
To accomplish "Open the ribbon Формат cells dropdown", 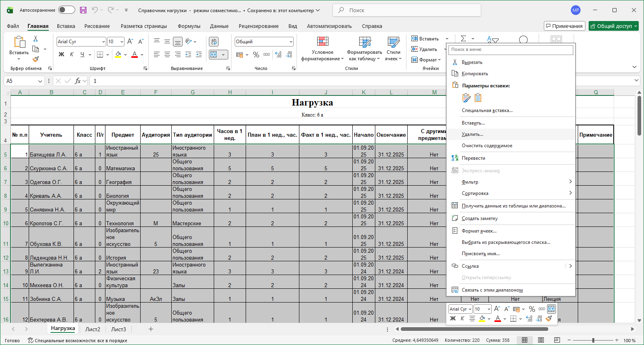I will [426, 60].
